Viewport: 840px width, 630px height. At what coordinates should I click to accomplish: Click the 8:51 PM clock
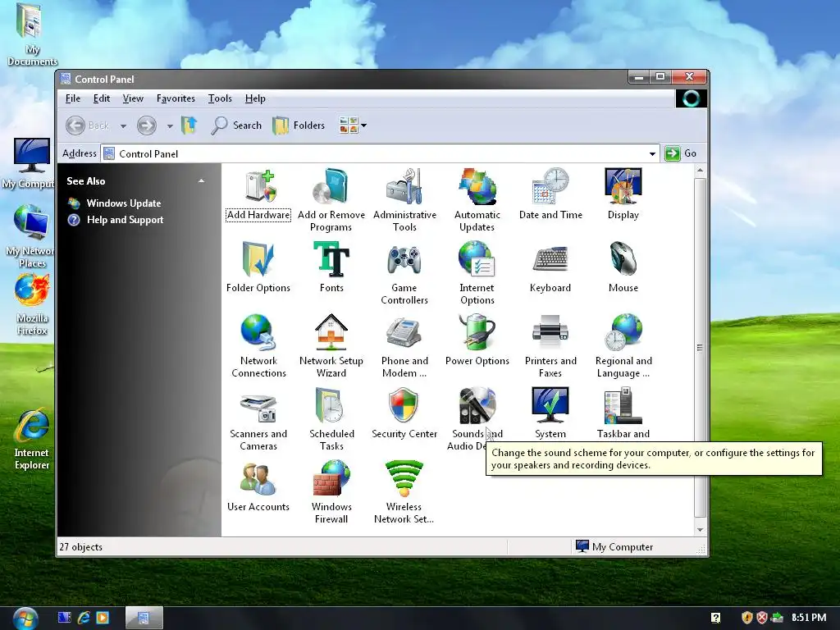tap(809, 618)
